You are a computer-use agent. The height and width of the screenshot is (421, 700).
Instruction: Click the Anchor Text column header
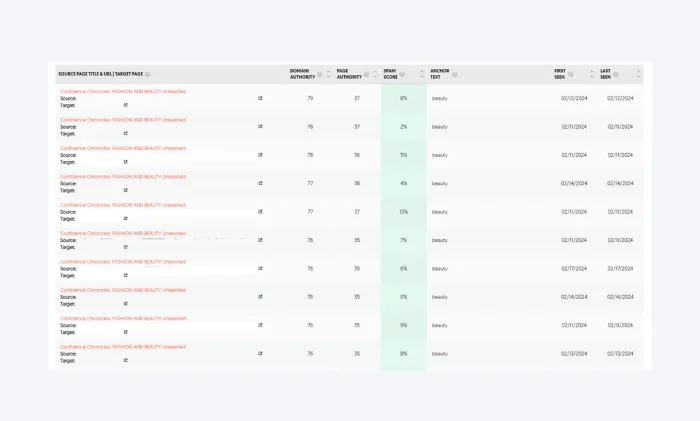[440, 74]
